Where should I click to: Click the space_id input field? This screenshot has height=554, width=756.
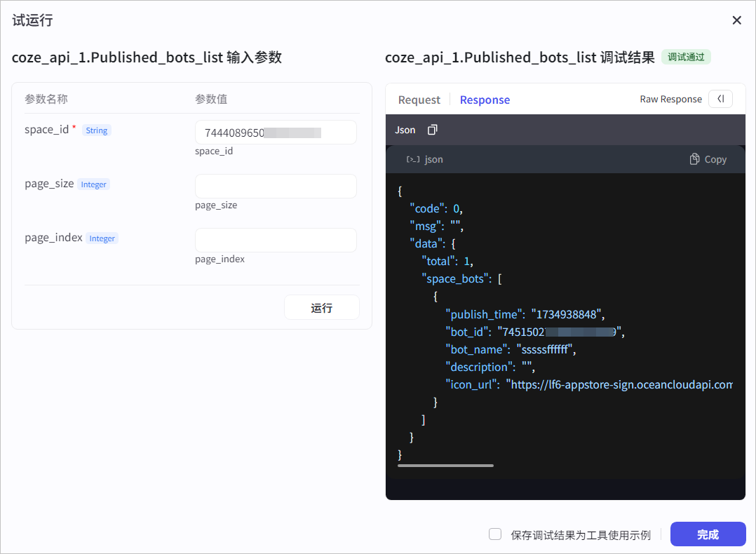(276, 132)
